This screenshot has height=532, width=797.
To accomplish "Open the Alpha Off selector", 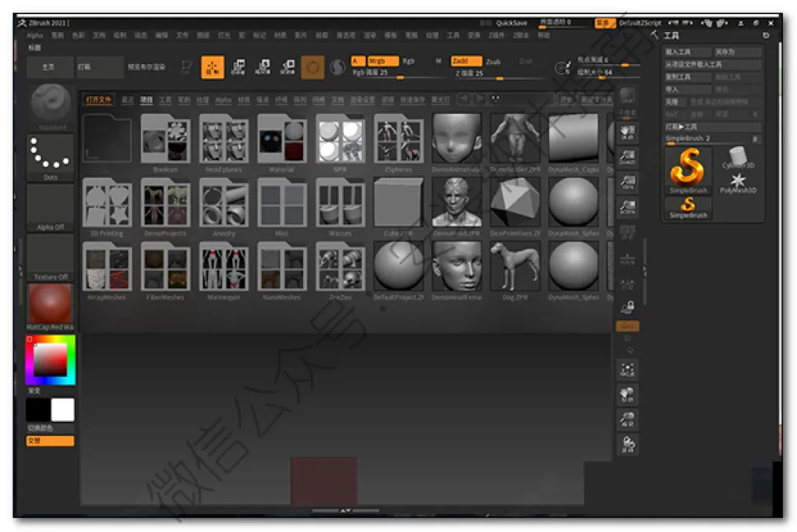I will coord(51,207).
